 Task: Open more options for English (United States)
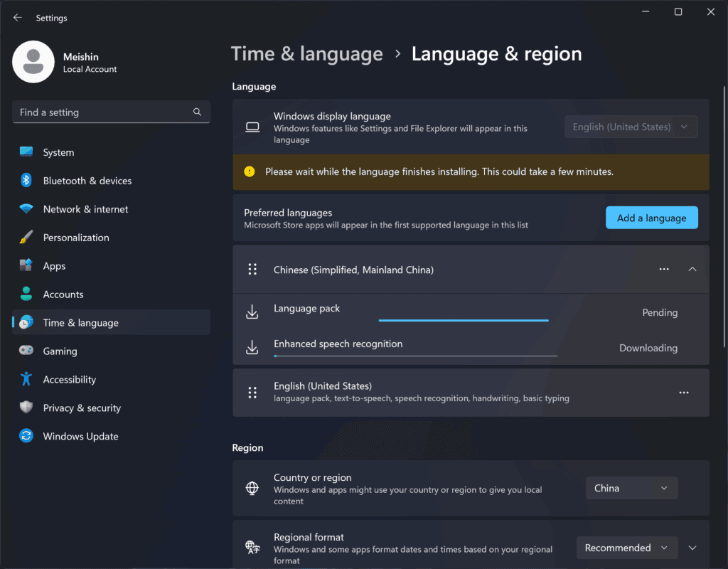tap(684, 393)
